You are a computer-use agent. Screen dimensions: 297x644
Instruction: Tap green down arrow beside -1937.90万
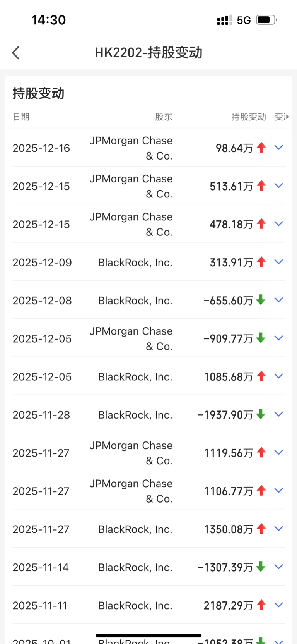tap(261, 414)
